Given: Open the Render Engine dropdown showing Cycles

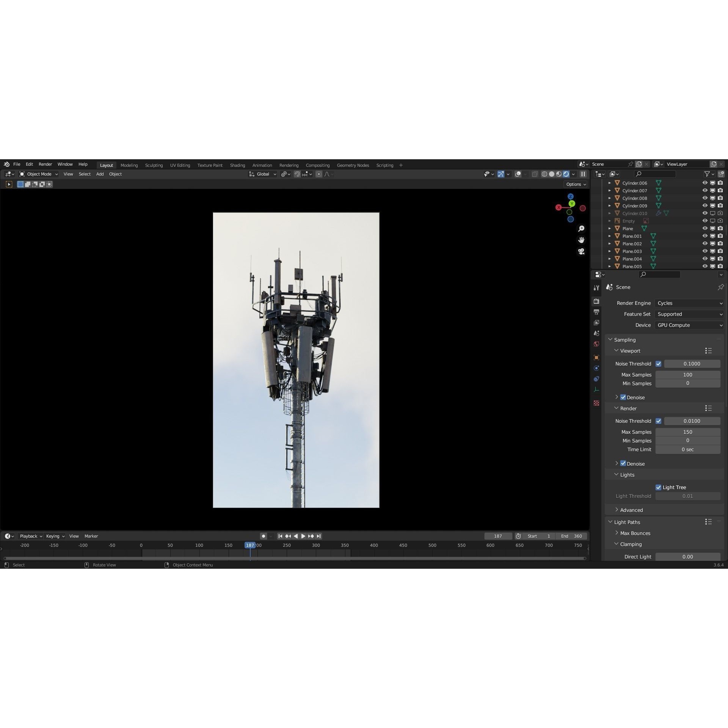Looking at the screenshot, I should 688,303.
